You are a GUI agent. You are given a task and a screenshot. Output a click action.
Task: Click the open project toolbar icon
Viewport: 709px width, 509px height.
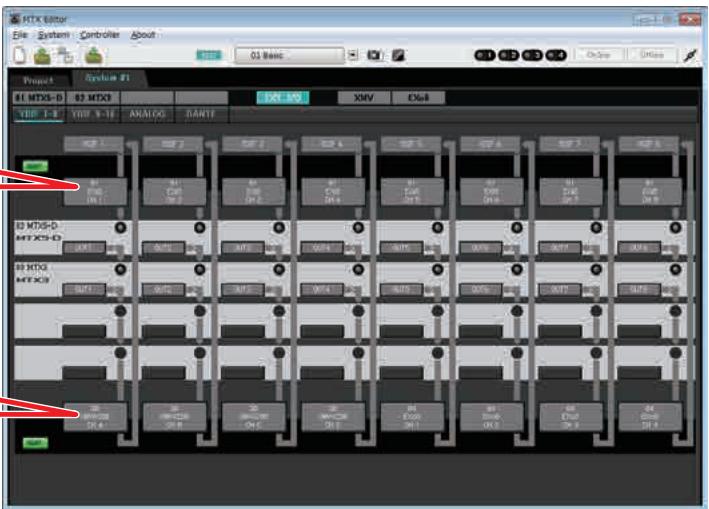43,55
